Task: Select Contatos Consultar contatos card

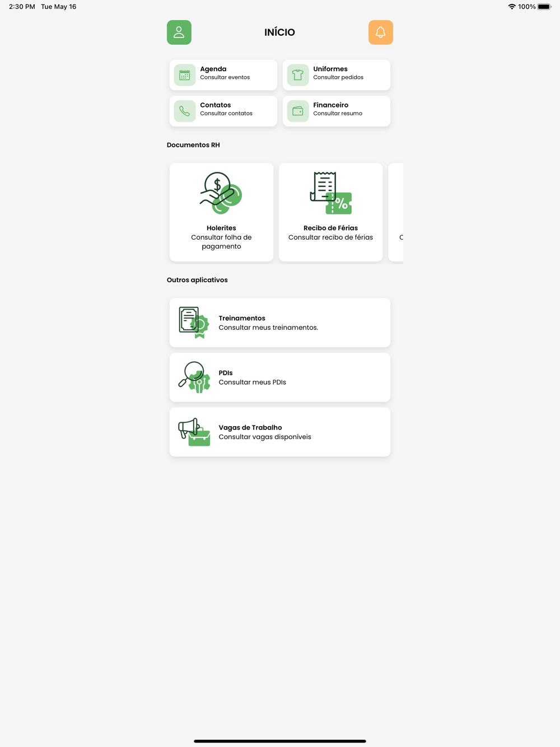Action: coord(223,111)
